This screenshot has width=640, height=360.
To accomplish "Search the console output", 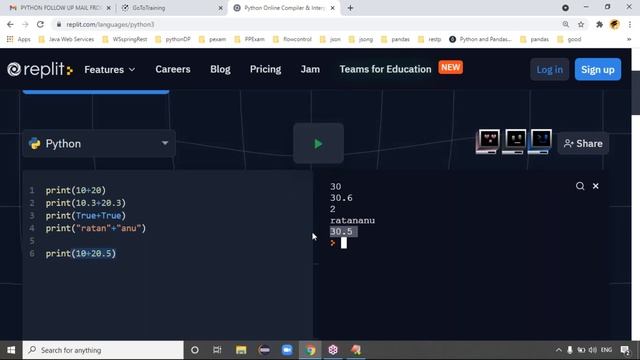I will click(x=580, y=186).
